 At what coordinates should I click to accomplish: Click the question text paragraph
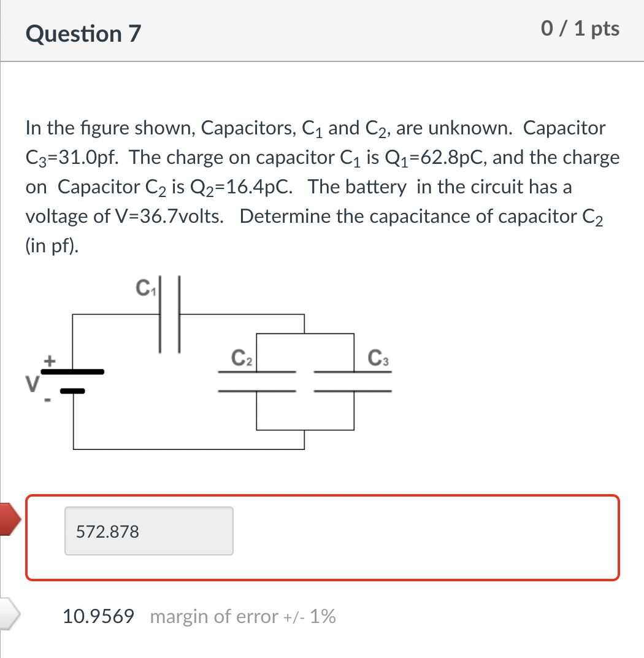[319, 184]
